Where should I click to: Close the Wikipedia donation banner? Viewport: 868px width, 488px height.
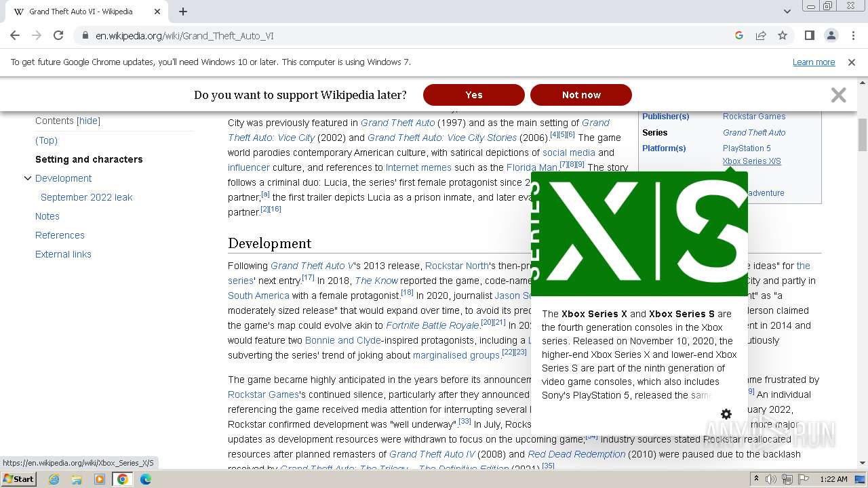839,95
